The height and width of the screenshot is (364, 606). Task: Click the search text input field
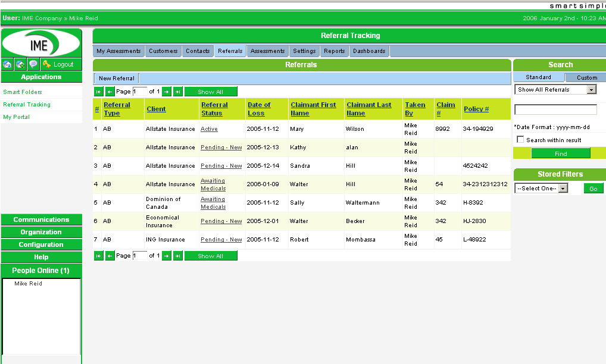[x=555, y=109]
